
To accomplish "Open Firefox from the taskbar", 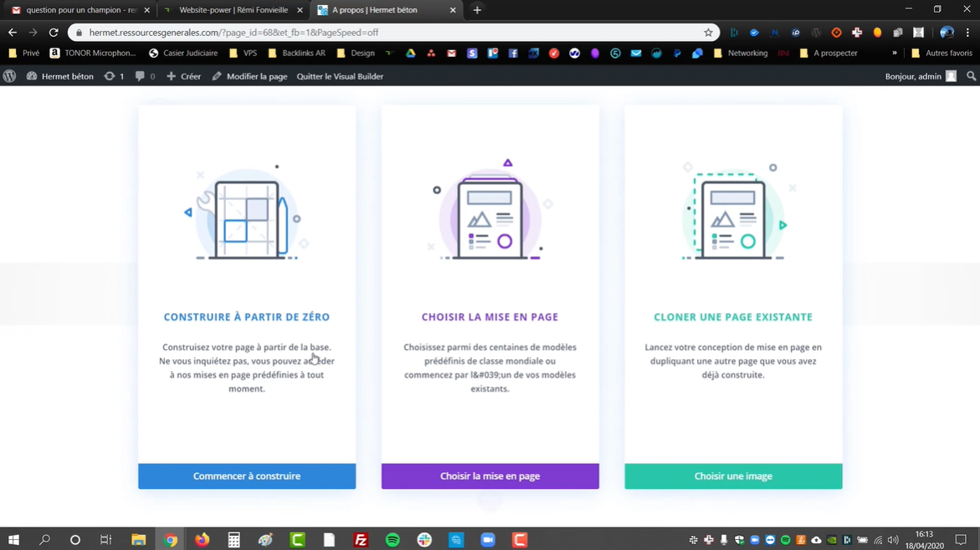I will [202, 540].
